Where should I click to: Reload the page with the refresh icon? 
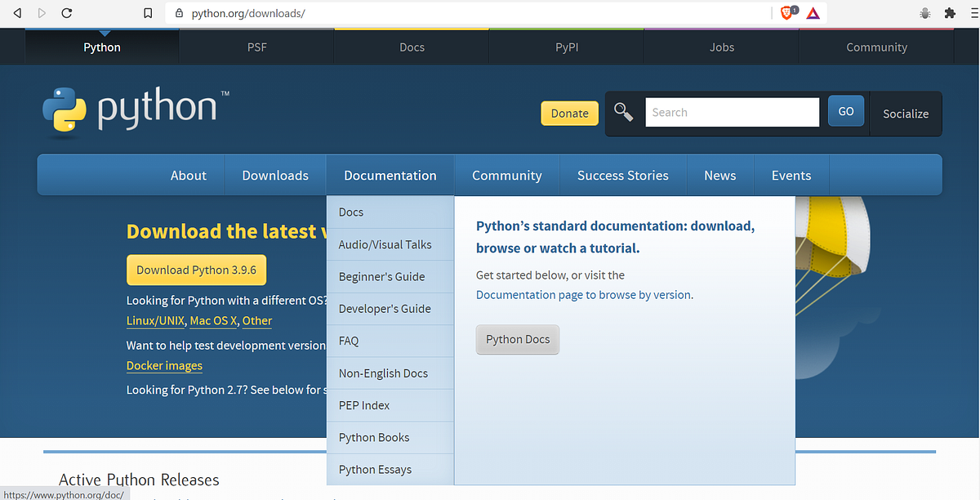pyautogui.click(x=67, y=13)
